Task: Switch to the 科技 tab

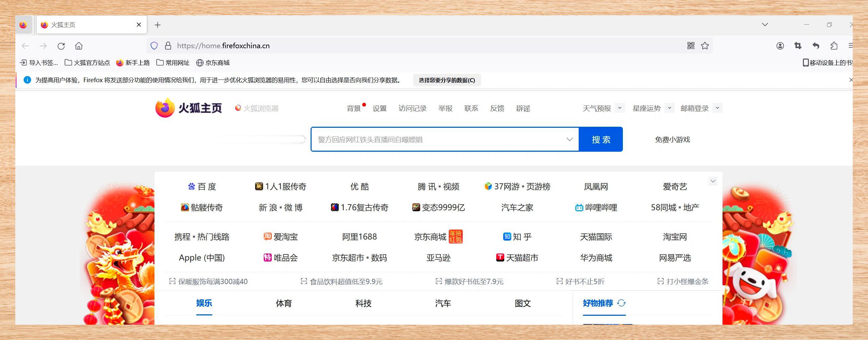Action: click(363, 303)
